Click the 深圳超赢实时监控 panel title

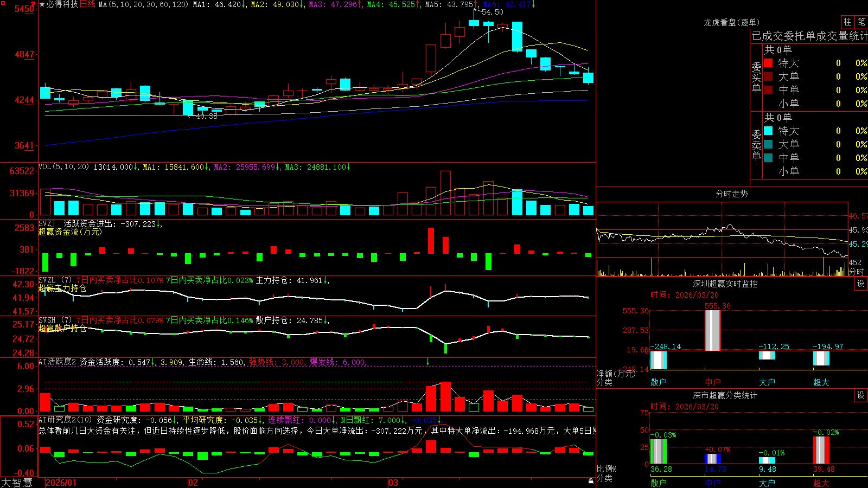click(x=725, y=284)
